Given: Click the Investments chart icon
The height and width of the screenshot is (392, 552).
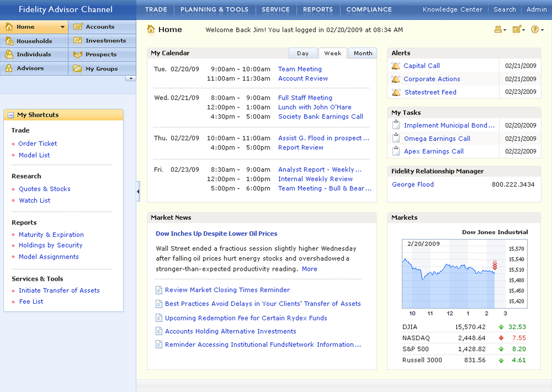Looking at the screenshot, I should 78,40.
